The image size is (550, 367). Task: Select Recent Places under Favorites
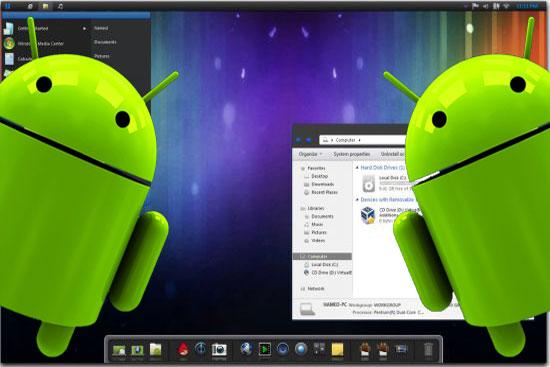pos(324,192)
